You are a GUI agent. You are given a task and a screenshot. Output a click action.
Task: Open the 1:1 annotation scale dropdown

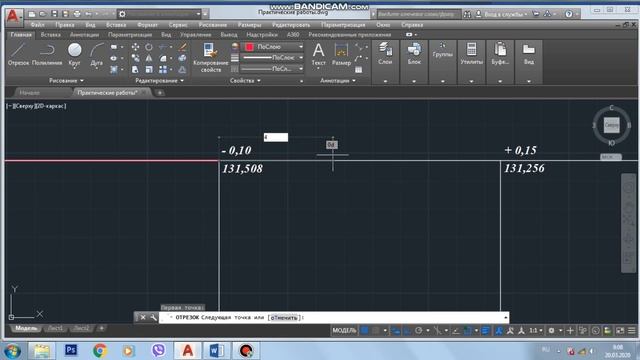[x=536, y=330]
